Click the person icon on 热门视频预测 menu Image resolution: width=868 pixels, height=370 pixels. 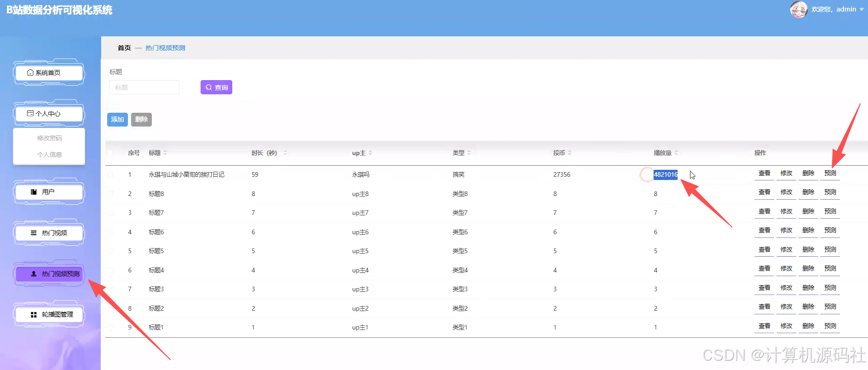(34, 274)
